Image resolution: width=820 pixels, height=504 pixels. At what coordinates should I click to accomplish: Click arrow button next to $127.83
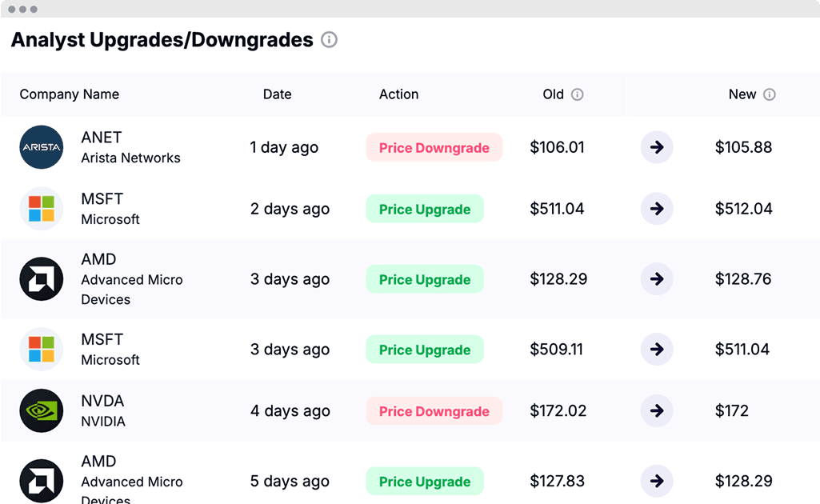pos(657,481)
